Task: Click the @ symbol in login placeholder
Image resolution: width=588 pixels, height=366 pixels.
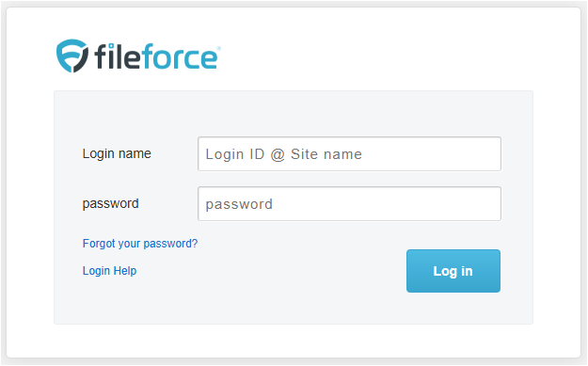Action: coord(278,154)
